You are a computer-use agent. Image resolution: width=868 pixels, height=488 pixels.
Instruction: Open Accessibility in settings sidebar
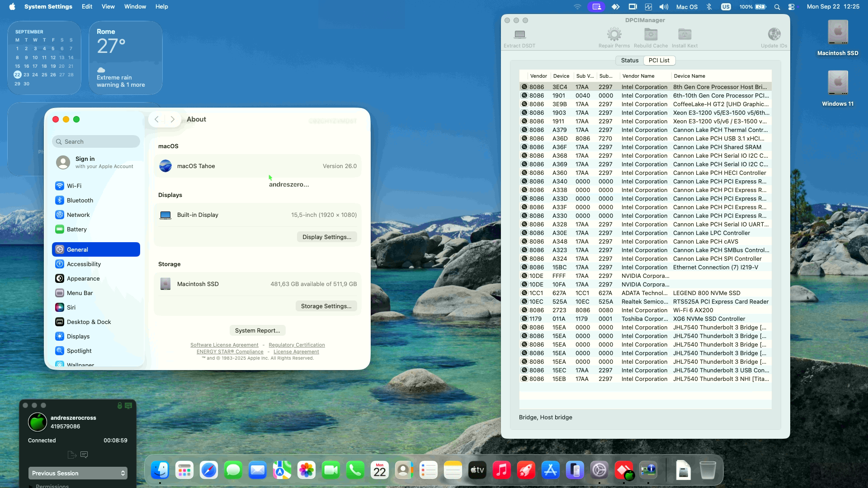(x=96, y=264)
